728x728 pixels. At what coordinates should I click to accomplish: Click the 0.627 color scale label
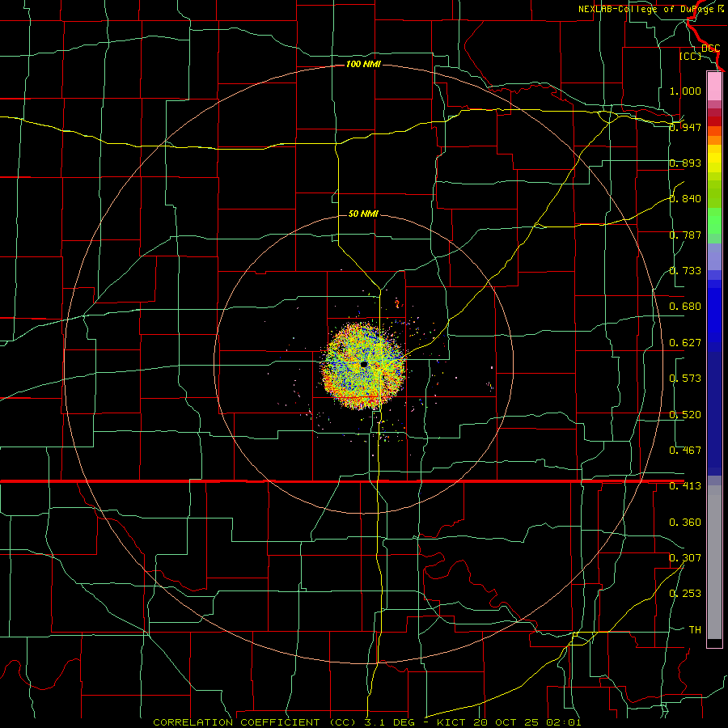685,343
